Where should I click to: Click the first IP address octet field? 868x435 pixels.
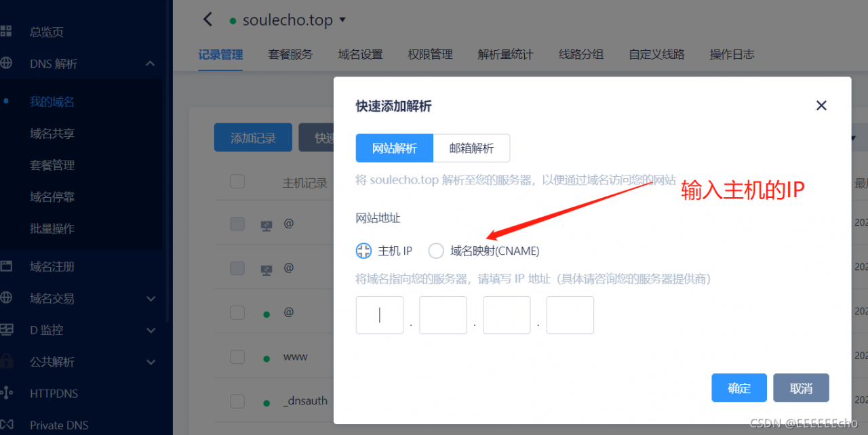tap(380, 315)
